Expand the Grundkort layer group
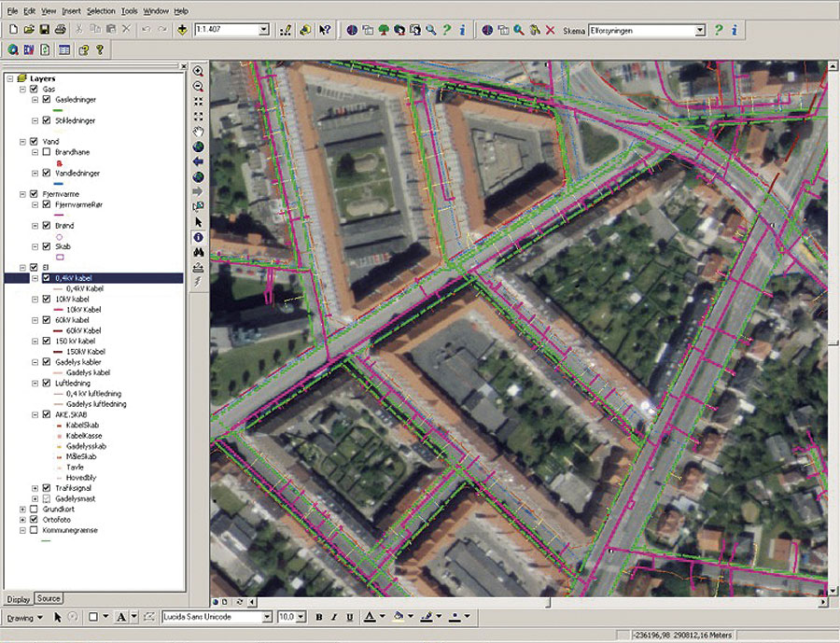 click(x=22, y=510)
